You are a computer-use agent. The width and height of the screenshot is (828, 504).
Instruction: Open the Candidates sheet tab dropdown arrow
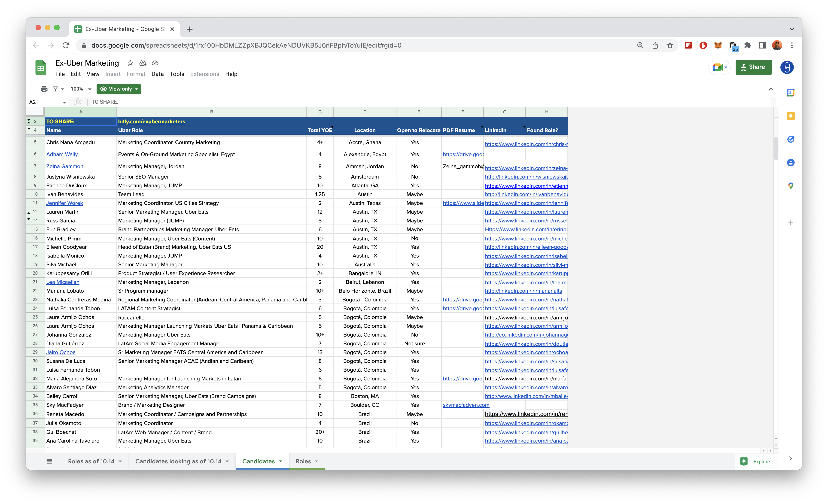pyautogui.click(x=281, y=461)
